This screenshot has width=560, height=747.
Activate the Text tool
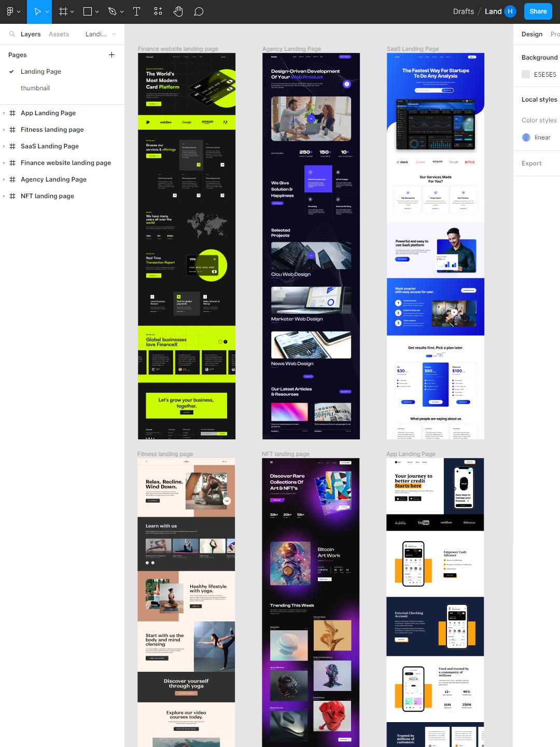pos(137,11)
